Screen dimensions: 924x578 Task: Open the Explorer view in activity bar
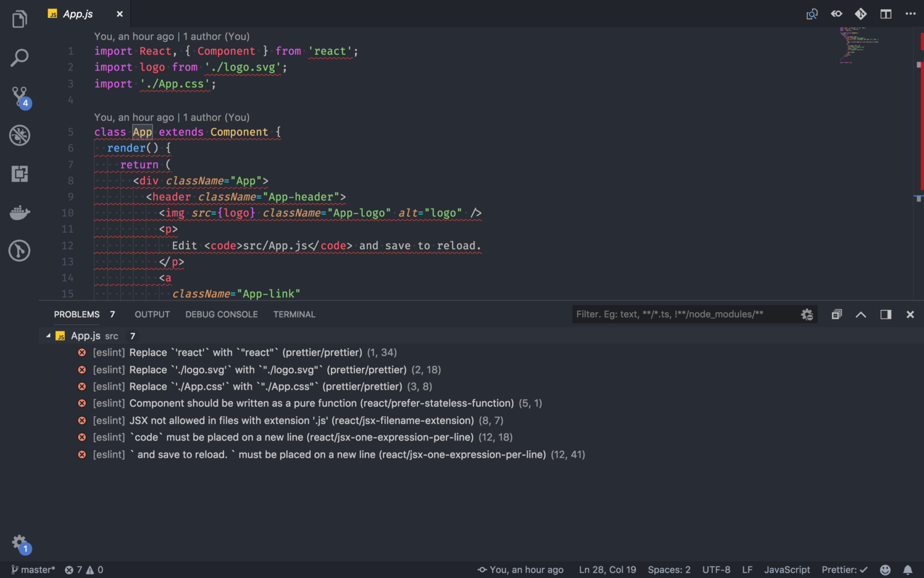tap(20, 19)
